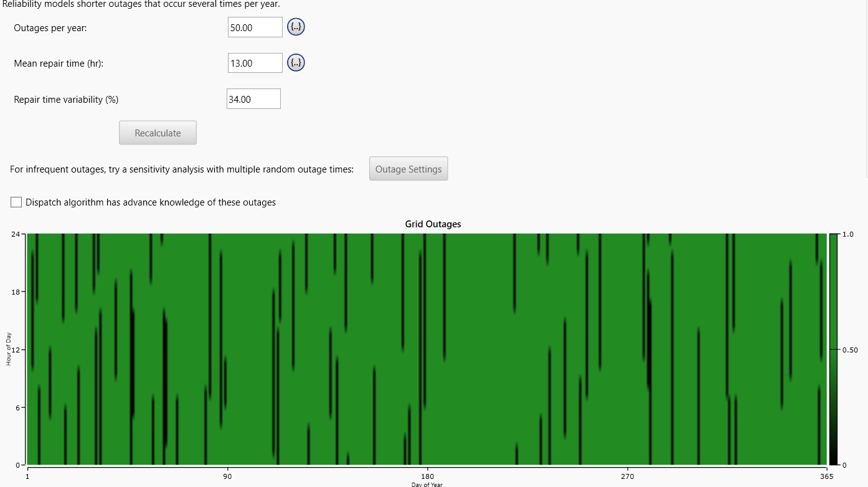Click the green-to-black color scale bar

click(833, 349)
